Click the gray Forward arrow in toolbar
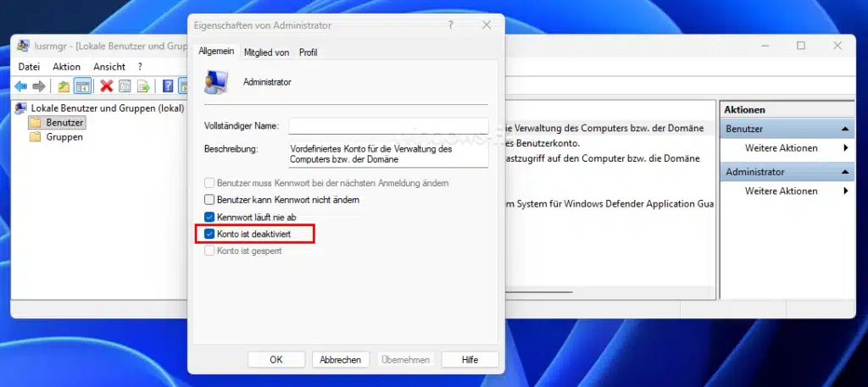This screenshot has width=868, height=387. coord(39,86)
